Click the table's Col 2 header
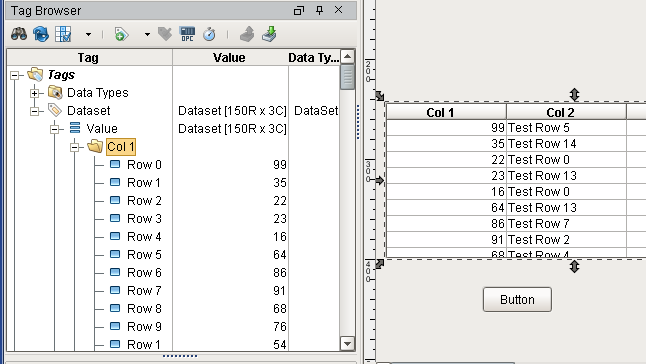646x364 pixels. [x=566, y=112]
